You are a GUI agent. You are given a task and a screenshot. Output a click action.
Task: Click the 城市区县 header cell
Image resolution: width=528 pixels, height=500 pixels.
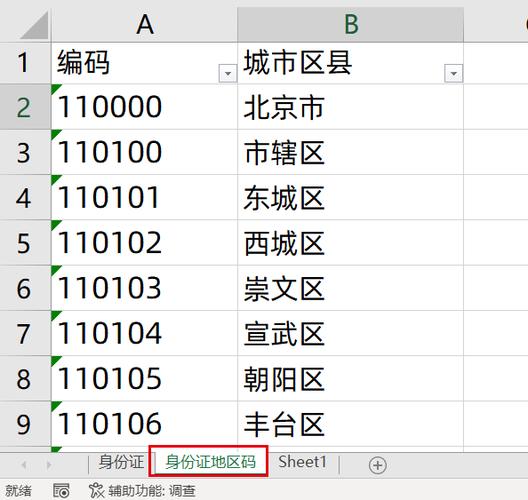pos(350,63)
